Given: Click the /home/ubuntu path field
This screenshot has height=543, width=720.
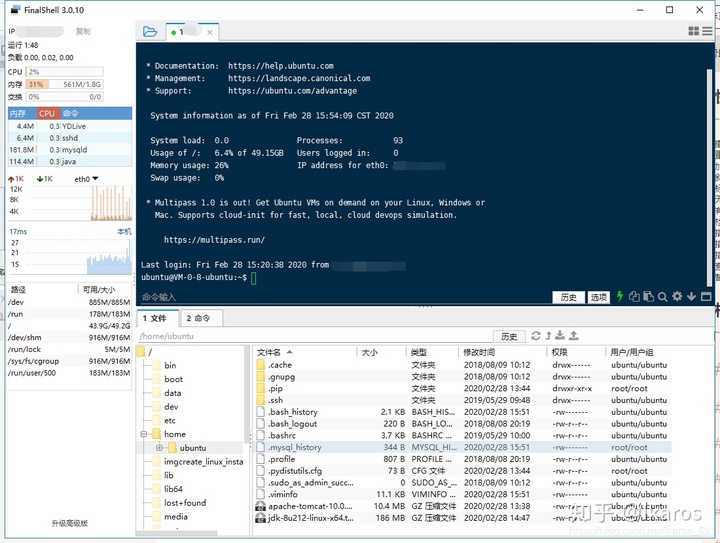Looking at the screenshot, I should tap(315, 336).
